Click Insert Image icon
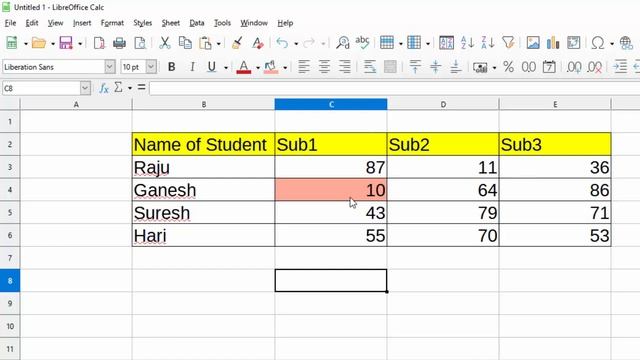Screen dimensions: 640x360 tap(533, 42)
